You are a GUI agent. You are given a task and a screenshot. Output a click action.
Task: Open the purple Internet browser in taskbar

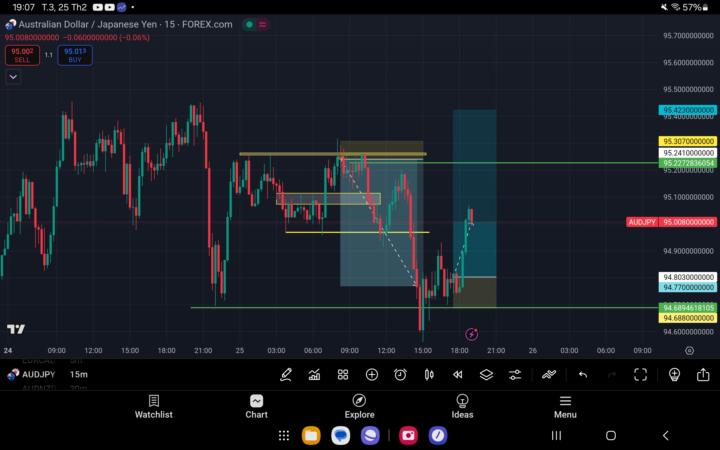(x=370, y=435)
